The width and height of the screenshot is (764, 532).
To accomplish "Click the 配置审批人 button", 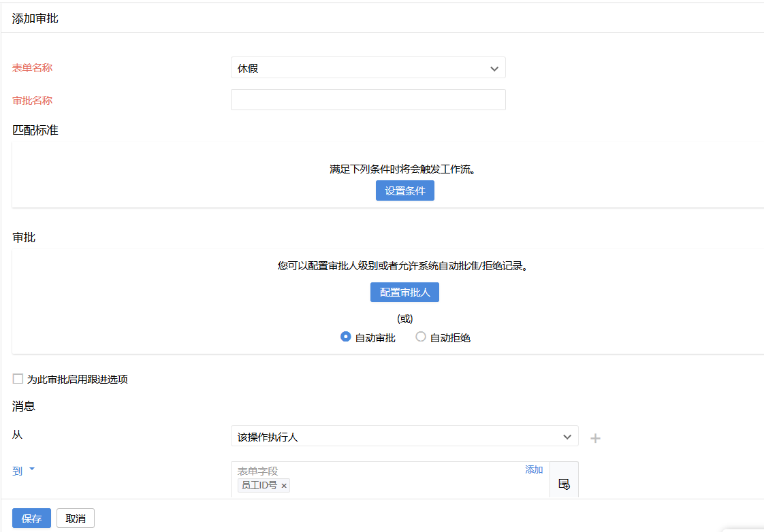I will click(x=404, y=293).
